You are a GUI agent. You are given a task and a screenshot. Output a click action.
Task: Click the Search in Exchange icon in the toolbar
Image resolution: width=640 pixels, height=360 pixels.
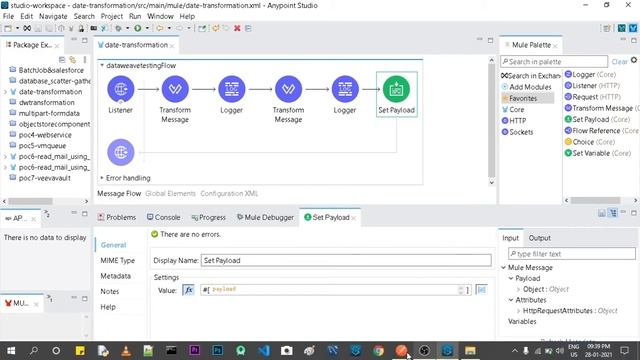point(27,28)
